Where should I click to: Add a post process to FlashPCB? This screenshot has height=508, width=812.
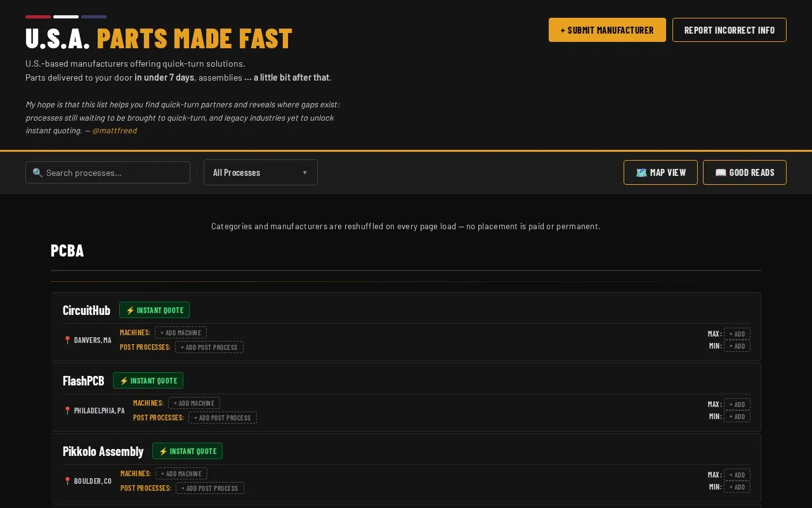click(x=223, y=418)
